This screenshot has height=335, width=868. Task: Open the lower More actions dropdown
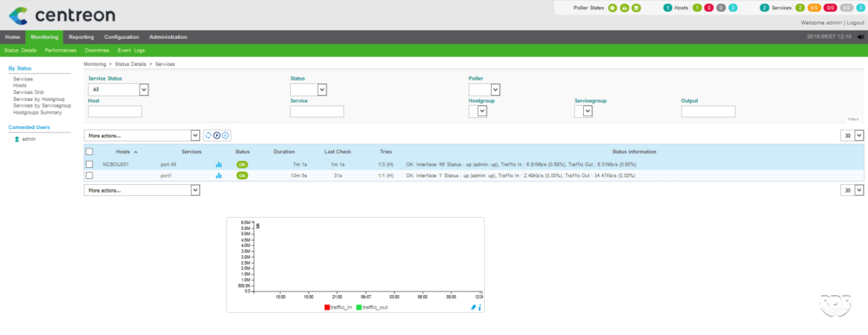tap(142, 190)
